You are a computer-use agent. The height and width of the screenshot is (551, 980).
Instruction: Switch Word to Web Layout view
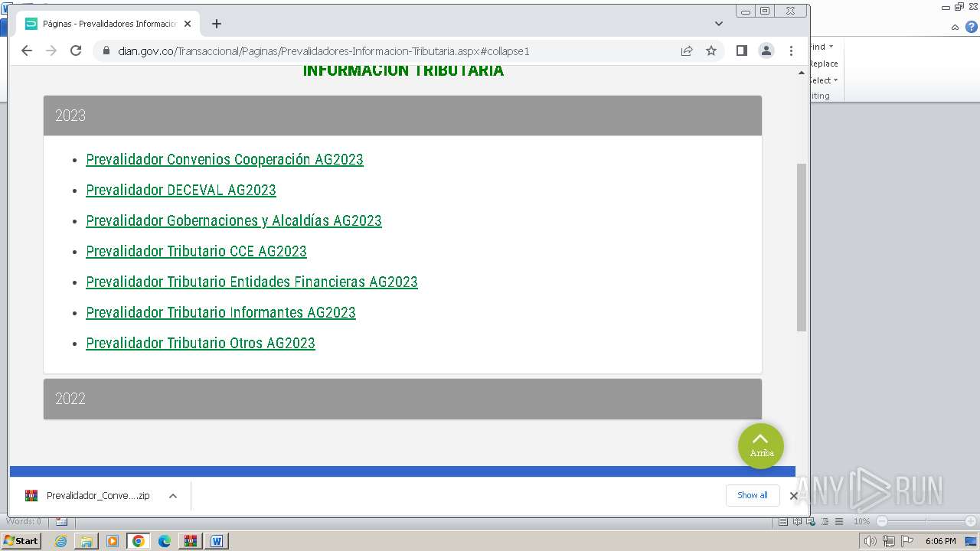coord(812,521)
